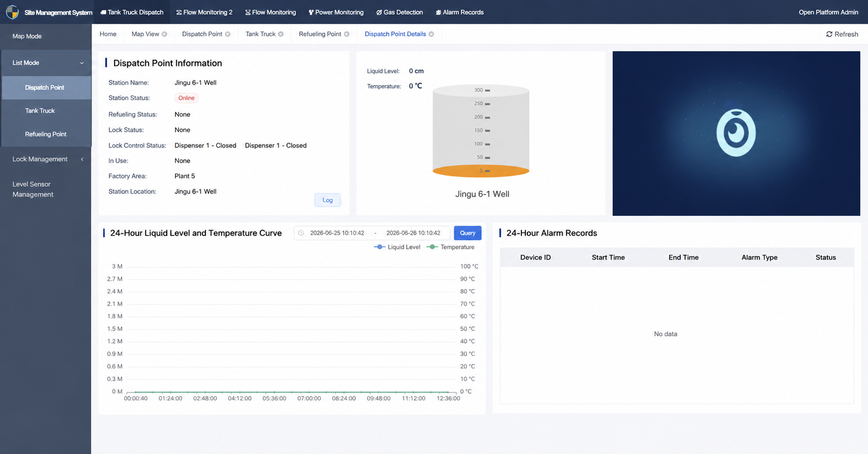Screen dimensions: 868x454
Task: Click the Log button
Action: pyautogui.click(x=328, y=200)
